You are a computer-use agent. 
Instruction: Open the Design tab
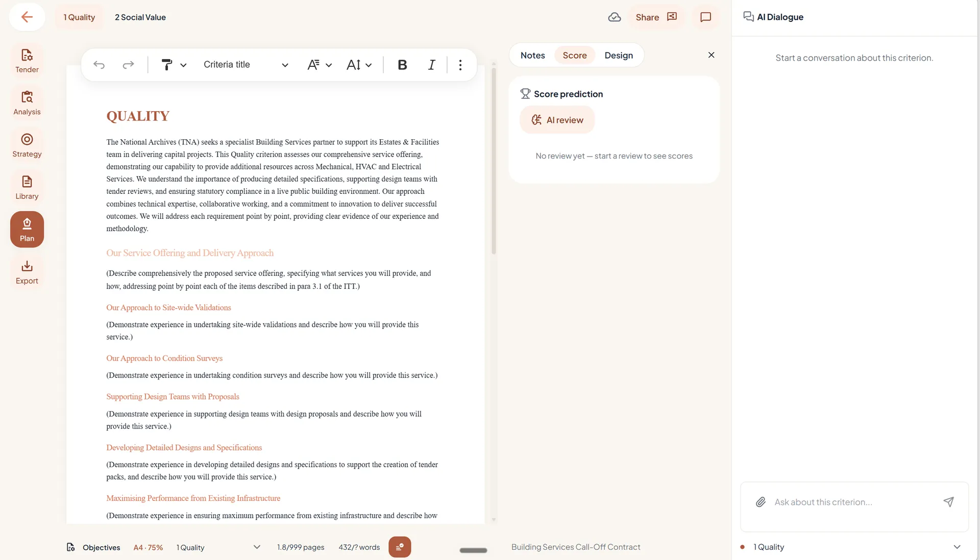(619, 55)
